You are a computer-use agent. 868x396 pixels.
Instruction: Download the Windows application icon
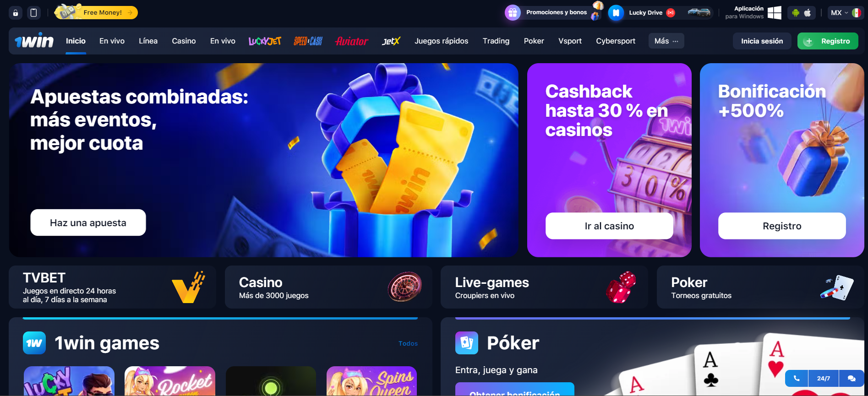[775, 13]
